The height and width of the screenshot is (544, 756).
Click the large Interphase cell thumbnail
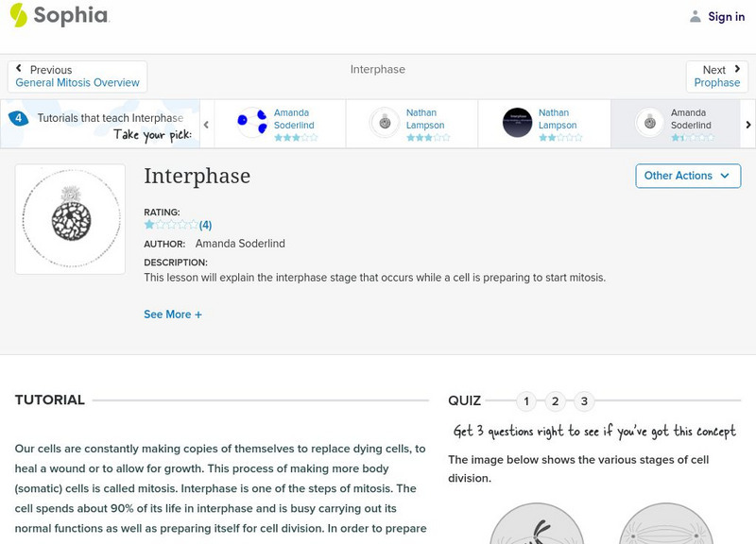(71, 219)
